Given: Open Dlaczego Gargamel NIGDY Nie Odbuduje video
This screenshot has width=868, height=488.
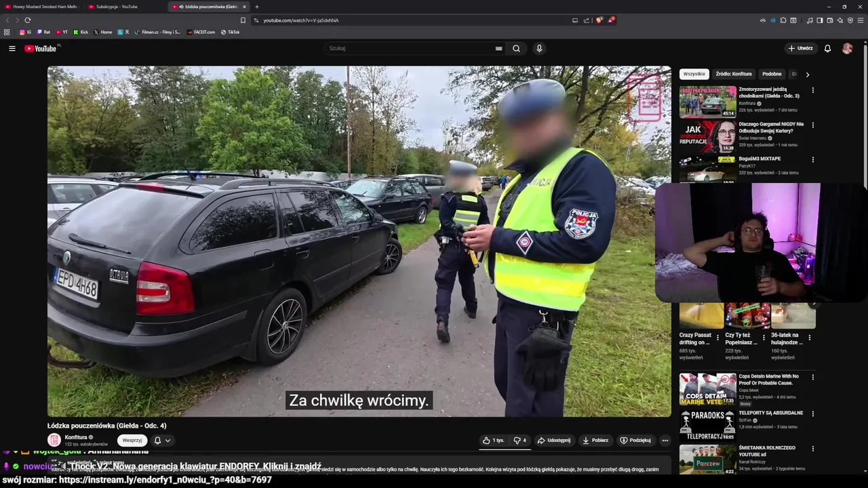Looking at the screenshot, I should pos(771,127).
